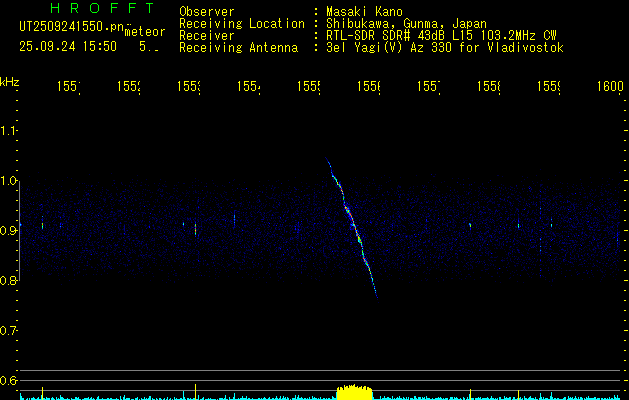
Task: Click the kHz axis unit label
Action: (x=10, y=81)
